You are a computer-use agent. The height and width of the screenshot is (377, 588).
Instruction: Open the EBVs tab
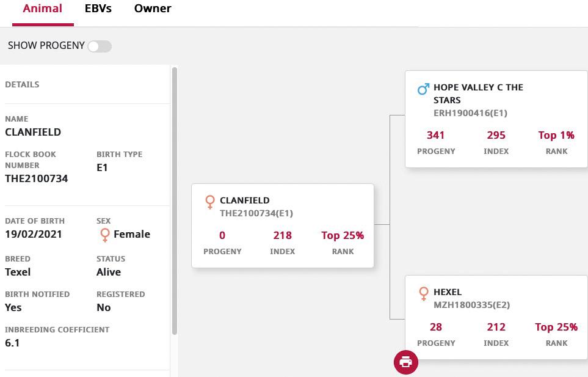[x=98, y=9]
